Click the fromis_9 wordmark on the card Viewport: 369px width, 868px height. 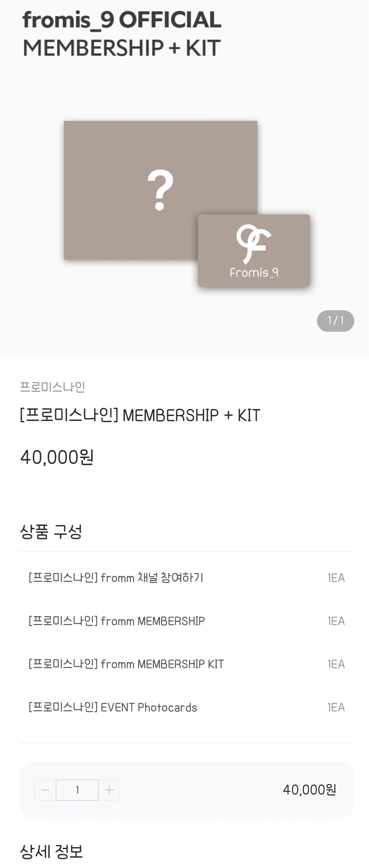click(254, 272)
